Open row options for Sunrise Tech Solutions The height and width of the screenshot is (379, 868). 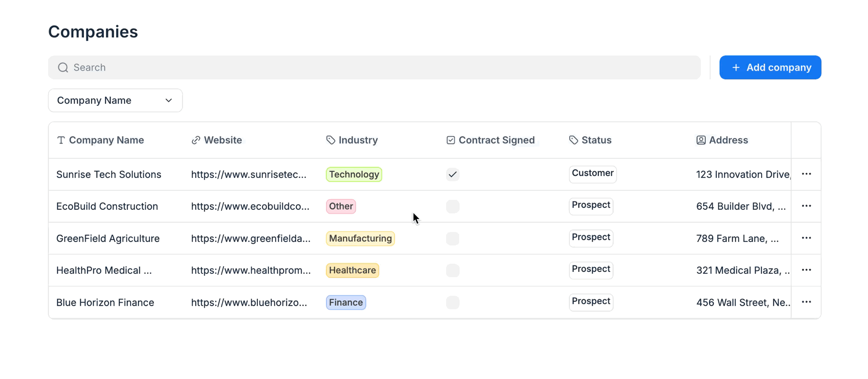click(x=806, y=174)
